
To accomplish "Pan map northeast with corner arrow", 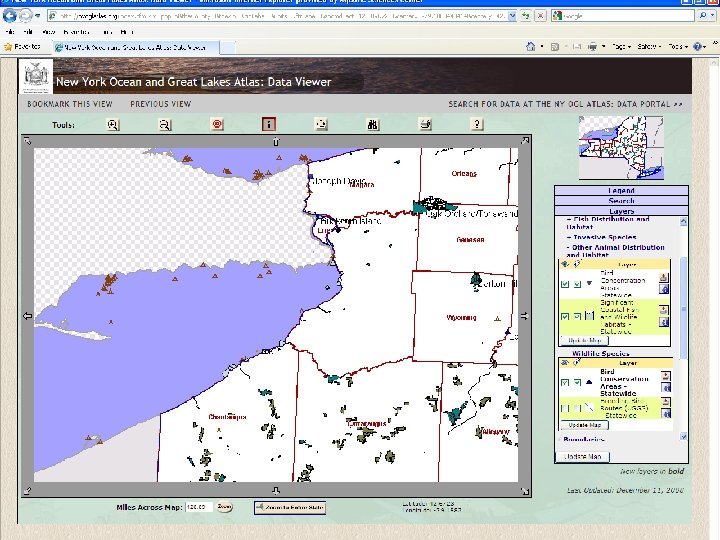I will pos(526,140).
